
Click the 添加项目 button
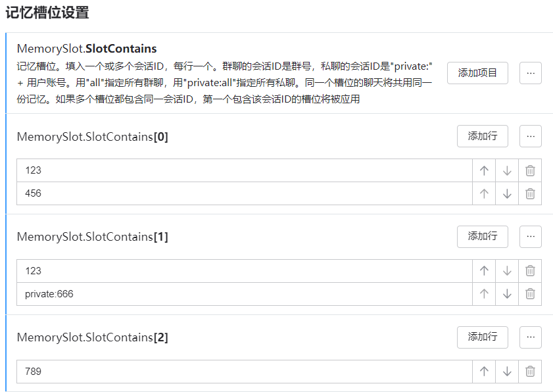tap(477, 73)
